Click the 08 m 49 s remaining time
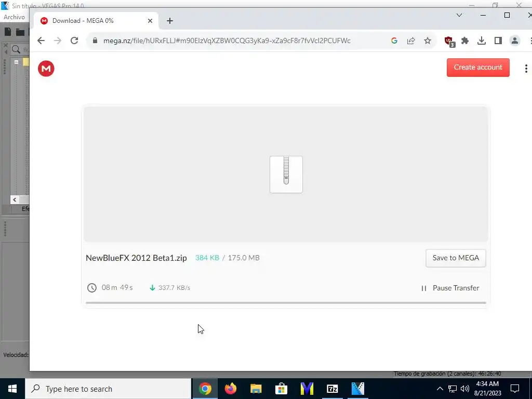Screen dimensions: 532x399 click(117, 288)
